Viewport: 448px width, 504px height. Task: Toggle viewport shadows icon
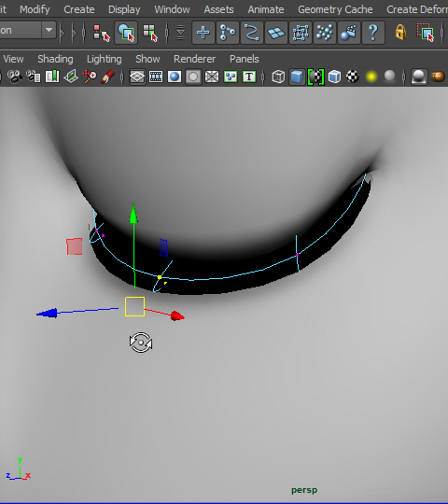[390, 77]
